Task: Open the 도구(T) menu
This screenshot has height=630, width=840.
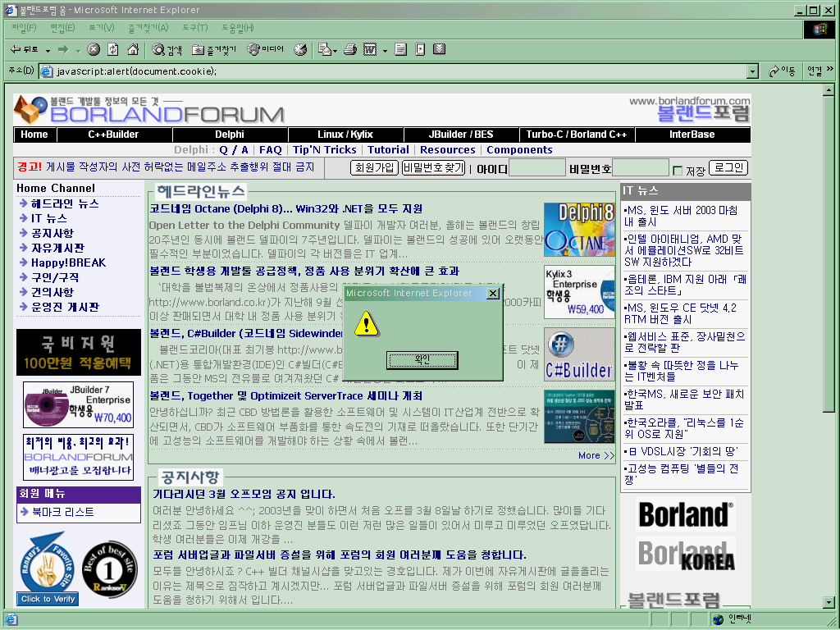Action: [194, 28]
